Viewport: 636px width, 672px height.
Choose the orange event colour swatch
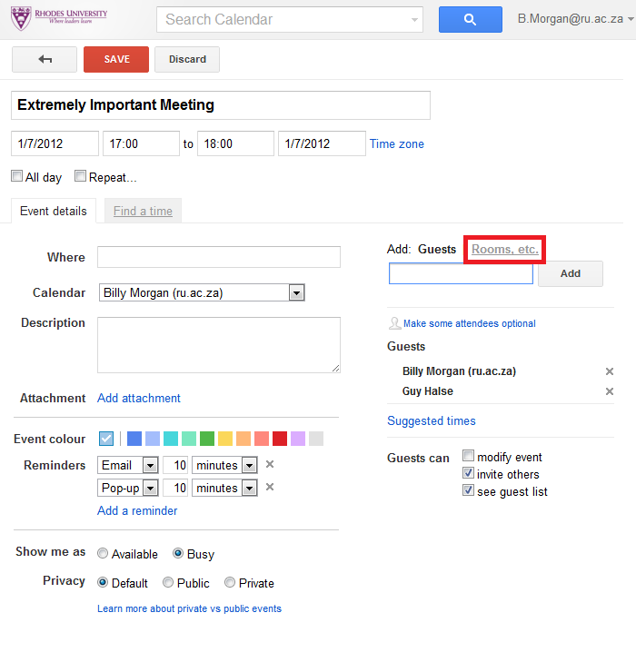[x=243, y=439]
